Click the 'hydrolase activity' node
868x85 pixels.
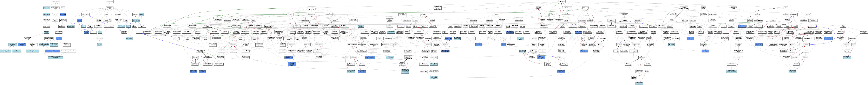[x=46, y=14]
